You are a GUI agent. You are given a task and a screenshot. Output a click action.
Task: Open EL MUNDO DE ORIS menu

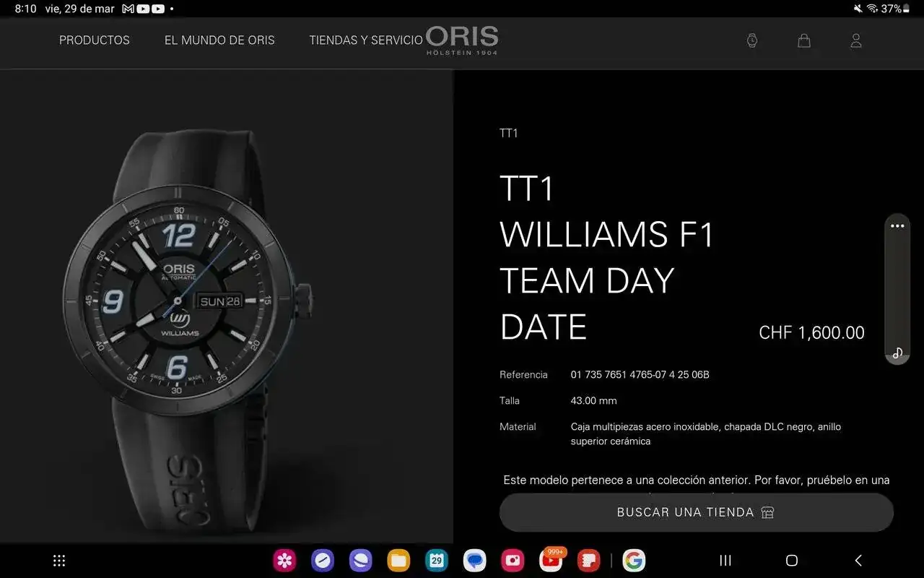pyautogui.click(x=219, y=40)
